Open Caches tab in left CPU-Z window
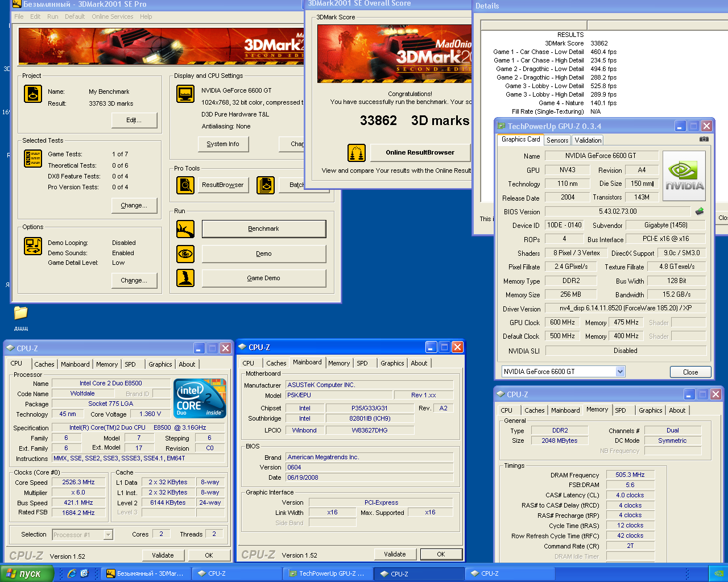 click(44, 364)
